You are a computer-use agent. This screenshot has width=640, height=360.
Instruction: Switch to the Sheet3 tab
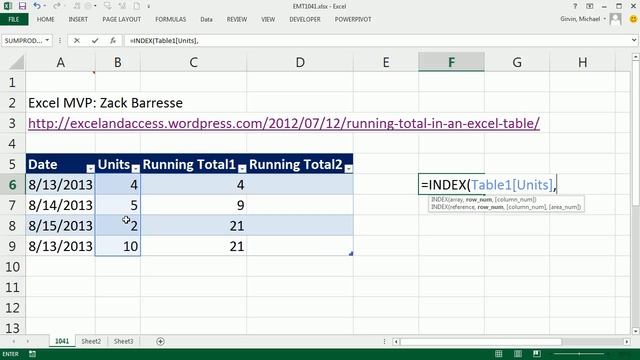(x=124, y=341)
